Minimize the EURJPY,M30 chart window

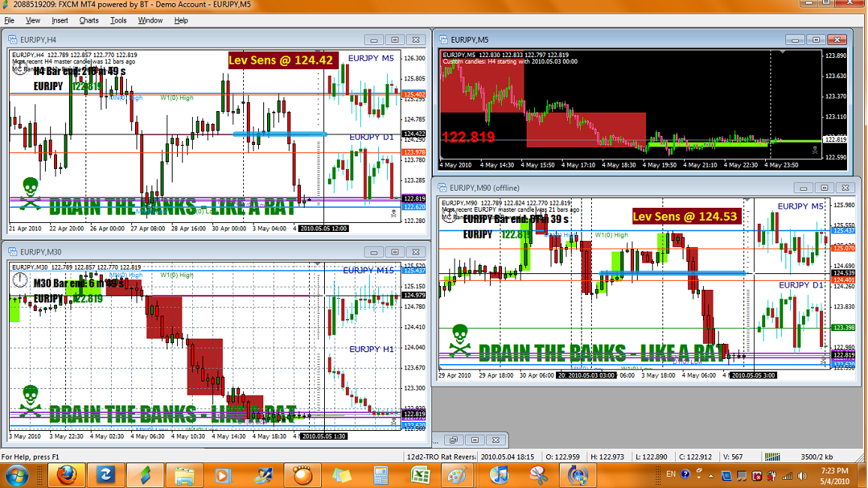tap(374, 252)
